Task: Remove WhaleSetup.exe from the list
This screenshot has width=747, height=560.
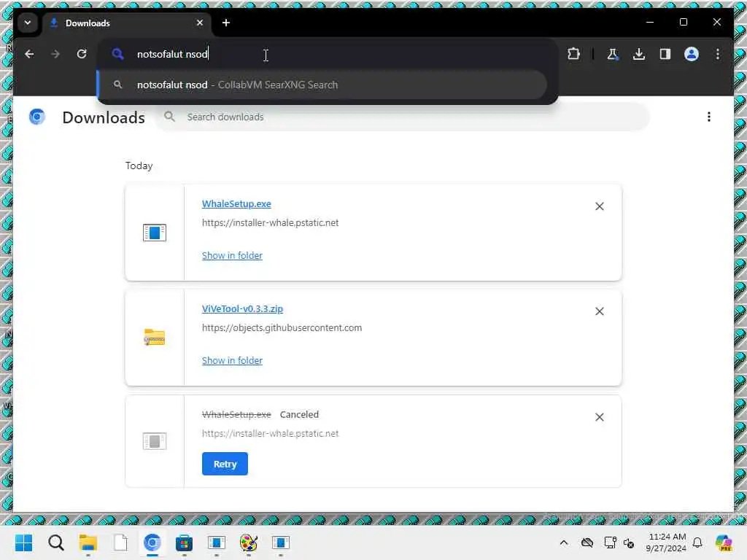Action: tap(600, 206)
